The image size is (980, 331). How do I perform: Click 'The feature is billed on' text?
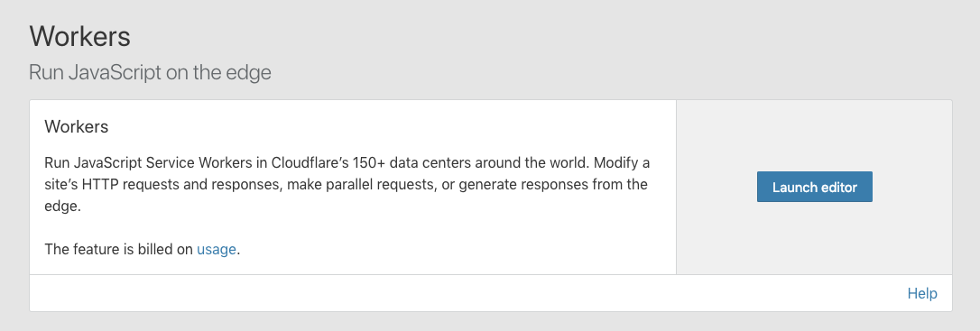point(119,249)
